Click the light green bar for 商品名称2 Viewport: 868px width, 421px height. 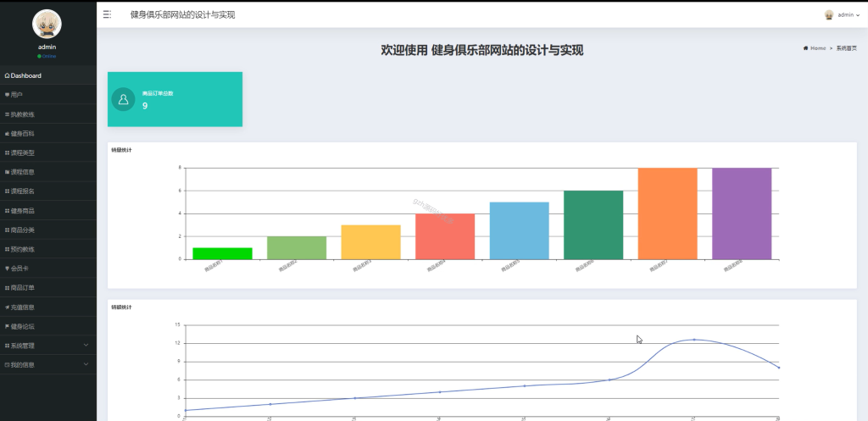click(x=297, y=248)
